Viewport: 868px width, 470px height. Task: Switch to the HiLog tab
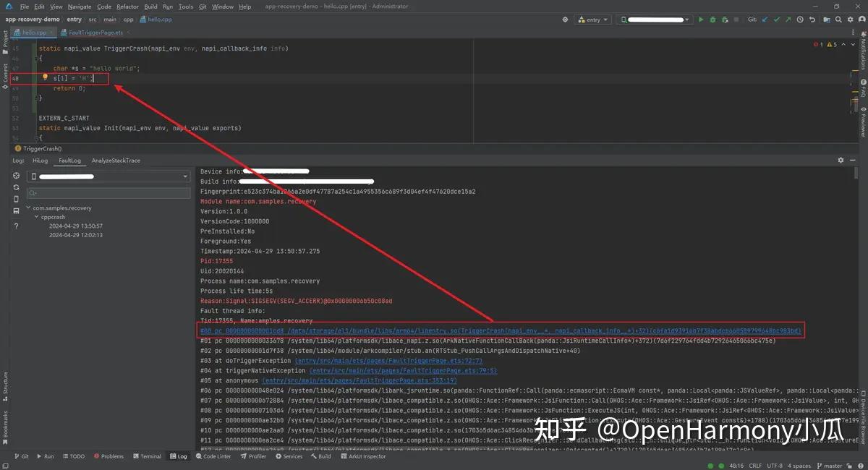tap(40, 160)
